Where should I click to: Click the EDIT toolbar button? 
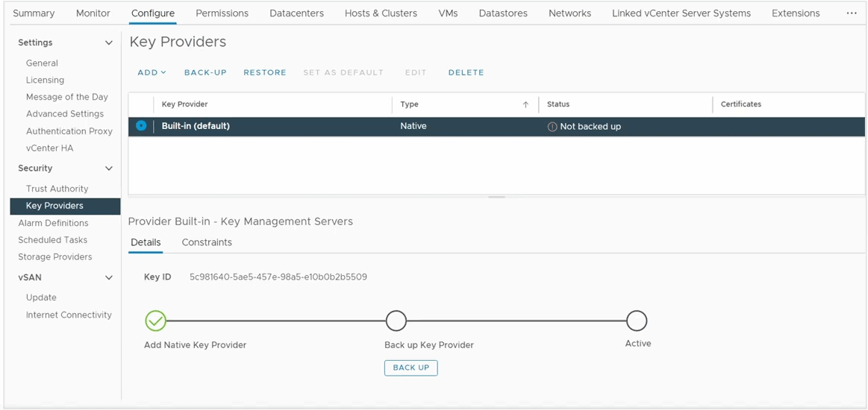416,72
